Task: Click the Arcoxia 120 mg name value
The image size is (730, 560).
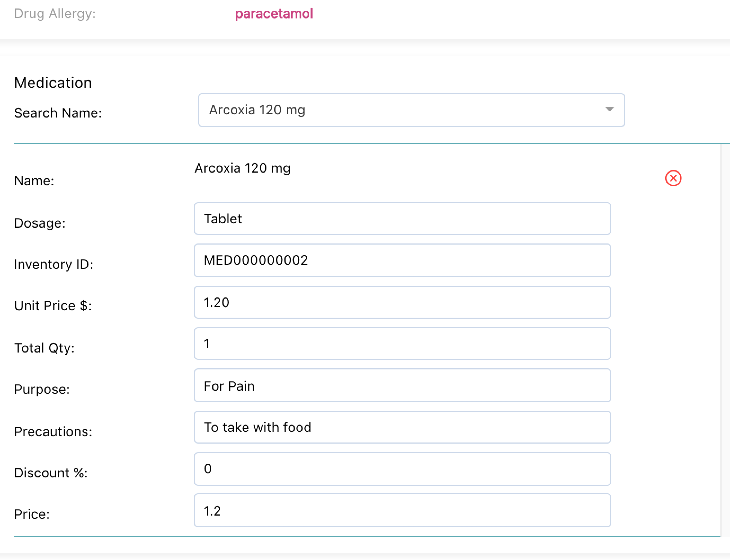Action: [243, 168]
